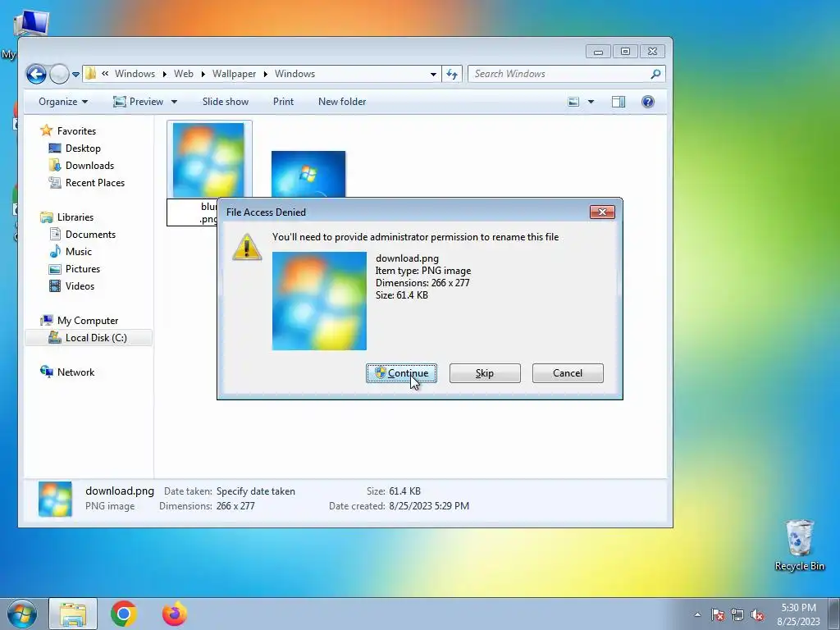
Task: Maximize the Explorer window
Action: click(625, 52)
